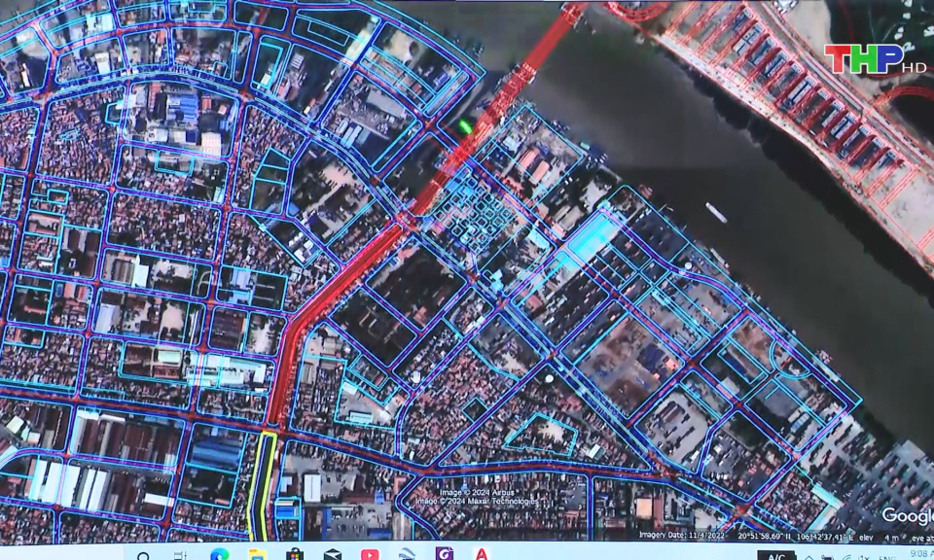Click the red YouTube-style taskbar icon
Screen dimensions: 934x560
click(370, 556)
